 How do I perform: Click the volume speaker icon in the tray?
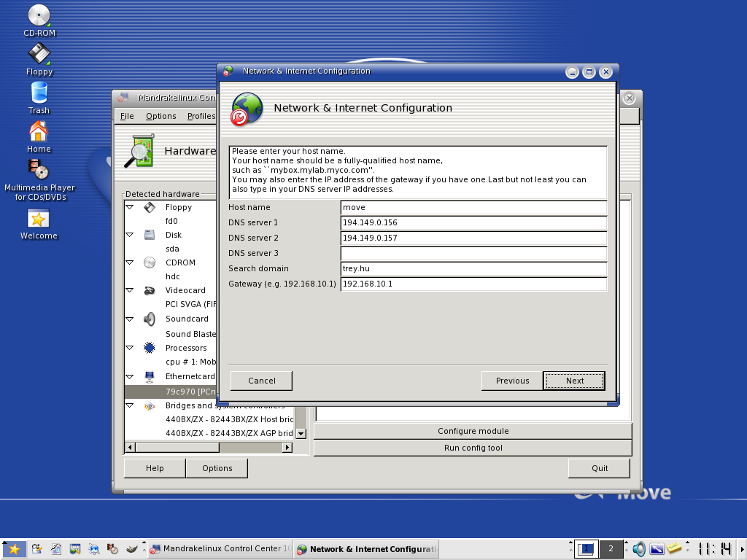(639, 549)
